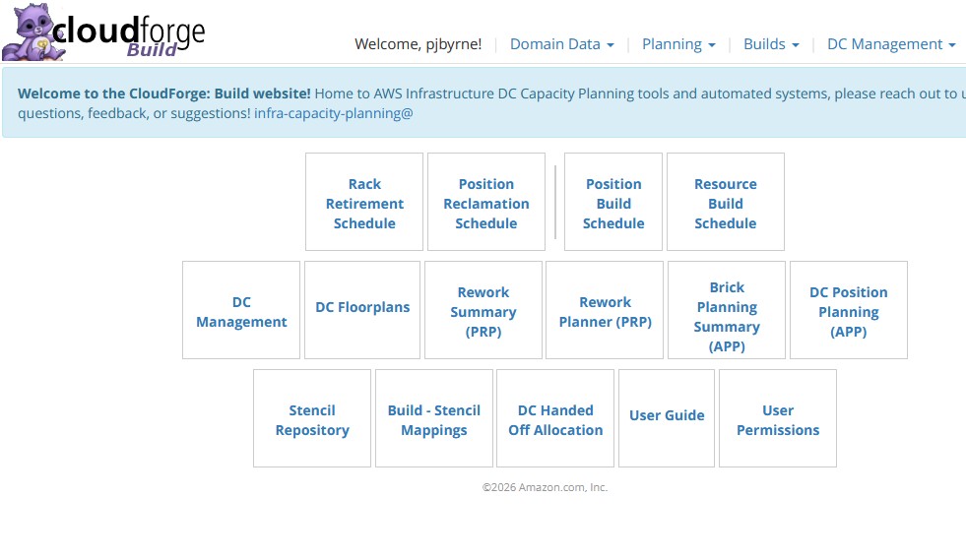Open the Stencil Repository tile

(312, 419)
